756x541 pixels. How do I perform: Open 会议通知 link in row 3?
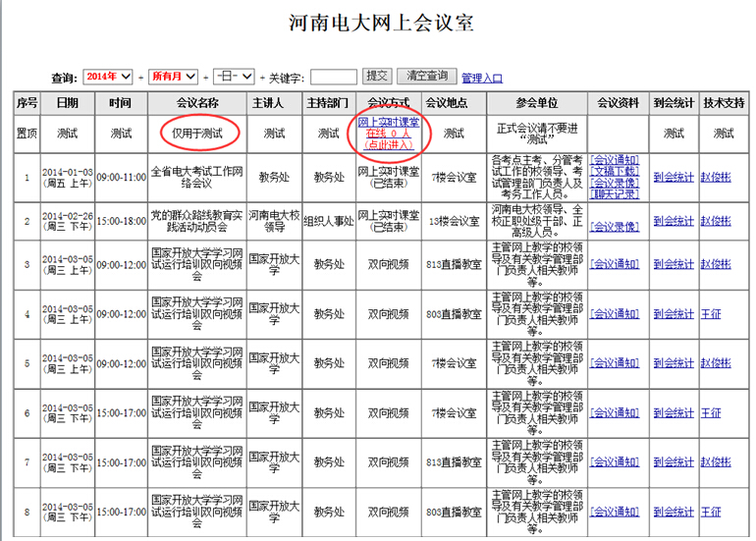point(618,265)
